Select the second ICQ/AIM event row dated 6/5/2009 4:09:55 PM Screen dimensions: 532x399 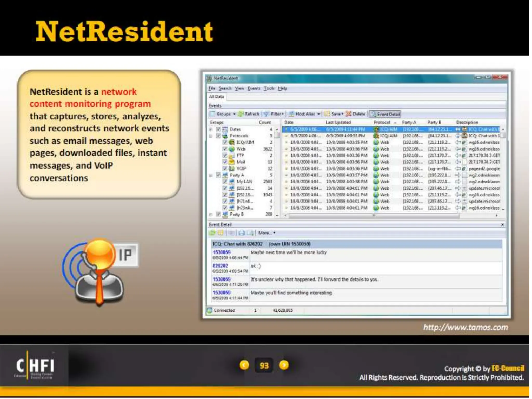(391, 136)
